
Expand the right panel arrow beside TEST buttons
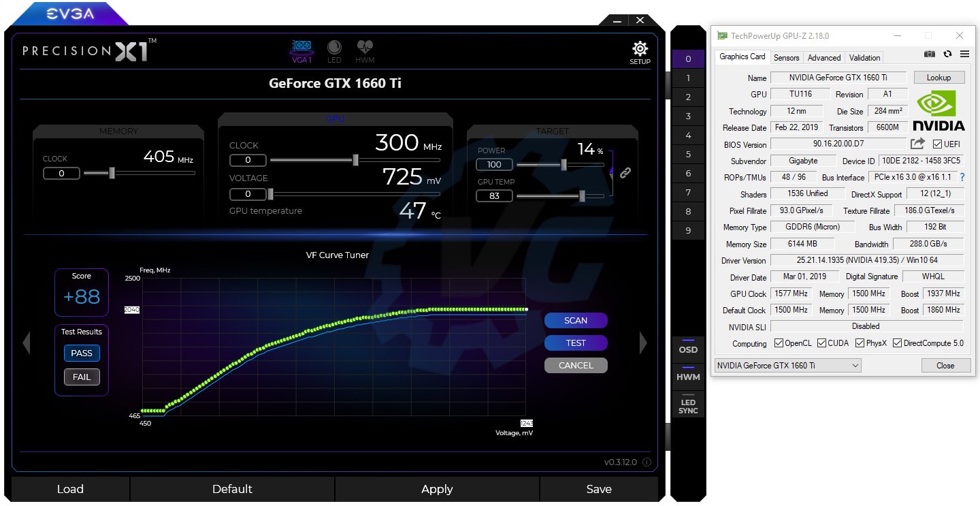[x=642, y=343]
